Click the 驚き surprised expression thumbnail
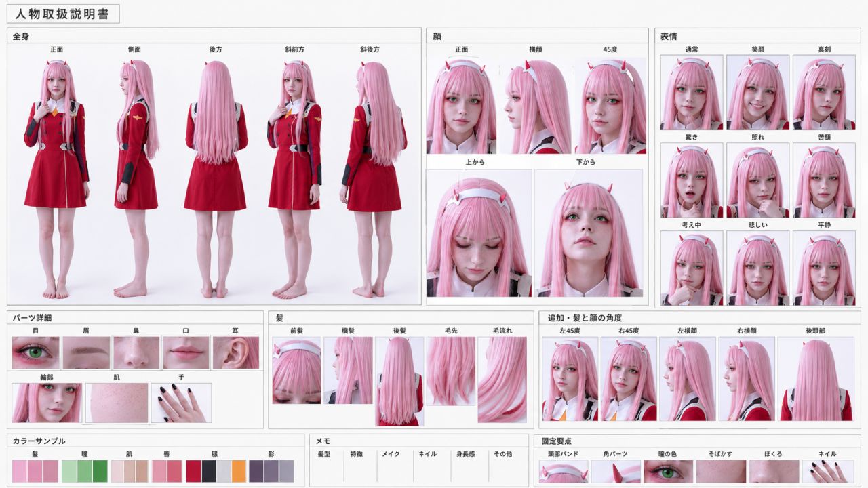The height and width of the screenshot is (488, 868). 692,180
